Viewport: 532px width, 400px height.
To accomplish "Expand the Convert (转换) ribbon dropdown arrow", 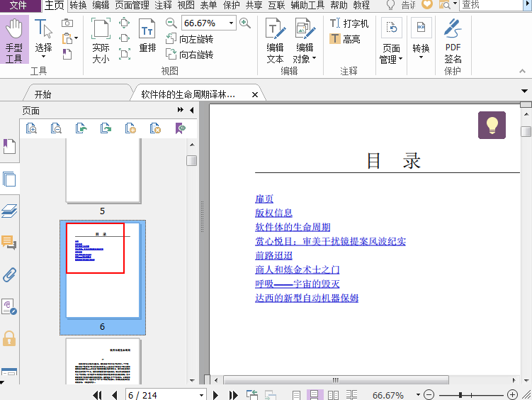I will tap(421, 57).
